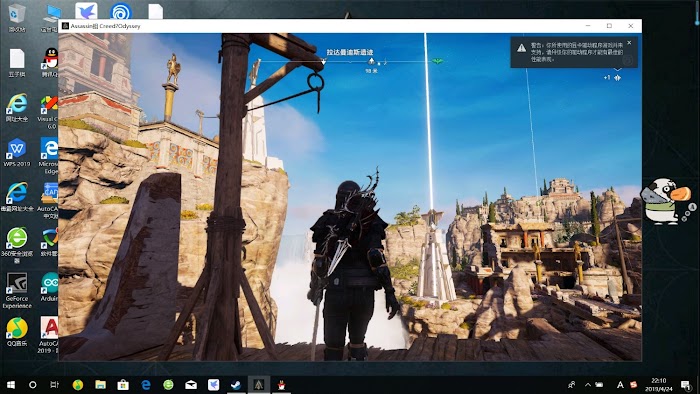Expand the hidden system tray icons

(x=588, y=385)
